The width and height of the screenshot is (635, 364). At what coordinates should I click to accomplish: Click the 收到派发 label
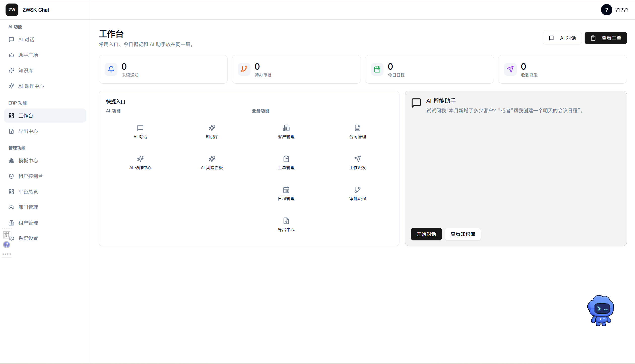click(529, 75)
